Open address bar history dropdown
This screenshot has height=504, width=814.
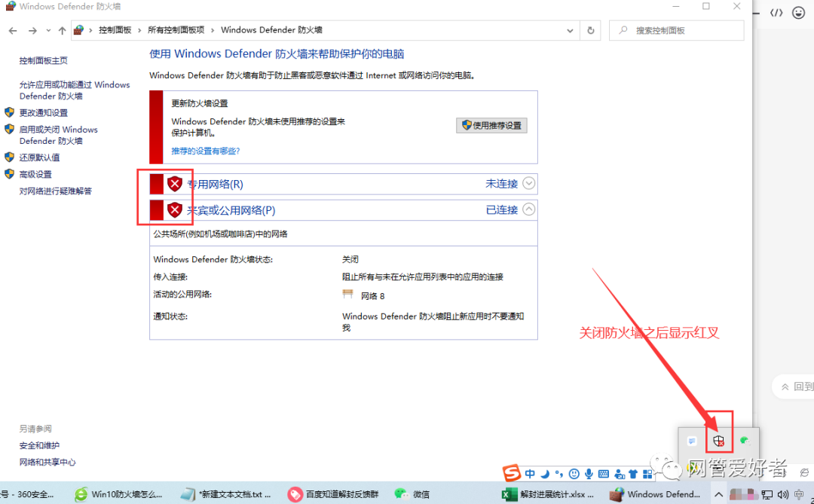(x=570, y=31)
